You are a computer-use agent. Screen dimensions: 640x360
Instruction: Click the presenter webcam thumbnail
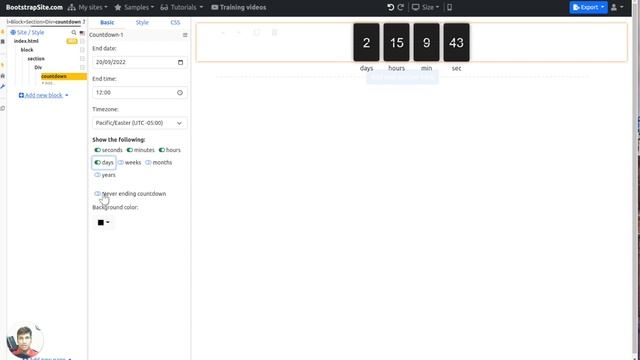24,341
